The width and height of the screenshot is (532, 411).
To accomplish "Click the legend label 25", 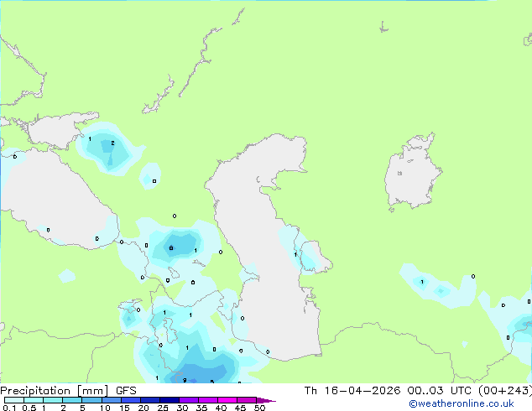I will (x=163, y=408).
